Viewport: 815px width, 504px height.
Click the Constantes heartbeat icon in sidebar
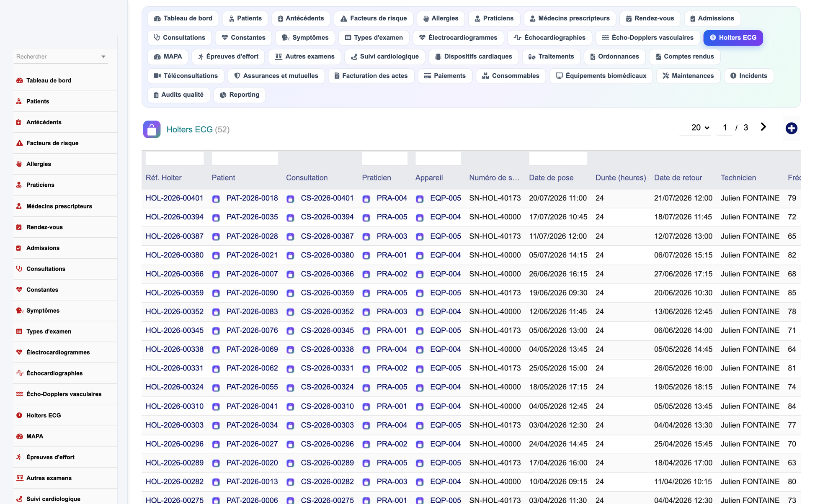19,290
